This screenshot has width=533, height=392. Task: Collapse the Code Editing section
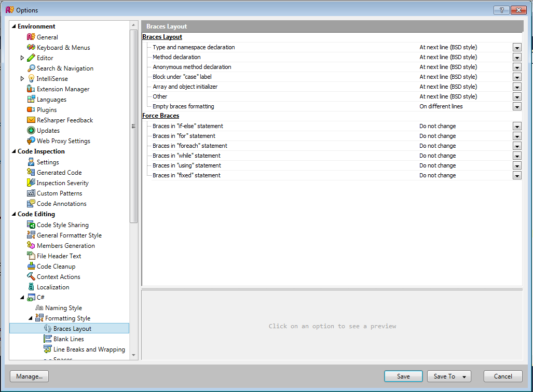(x=14, y=214)
